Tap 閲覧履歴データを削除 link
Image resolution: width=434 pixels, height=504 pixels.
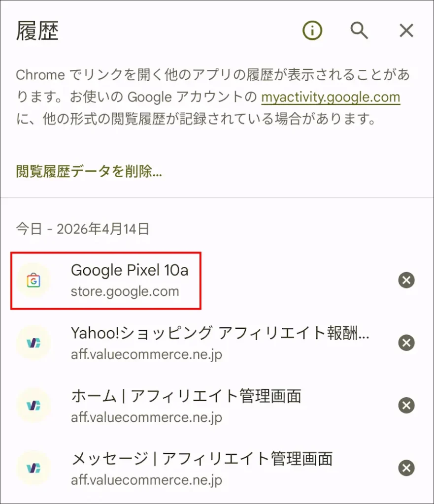pos(89,172)
